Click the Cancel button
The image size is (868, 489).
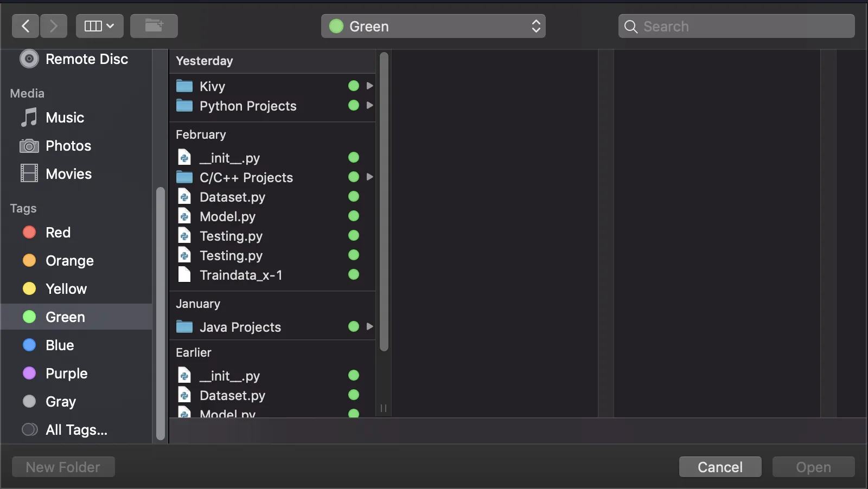click(x=720, y=467)
